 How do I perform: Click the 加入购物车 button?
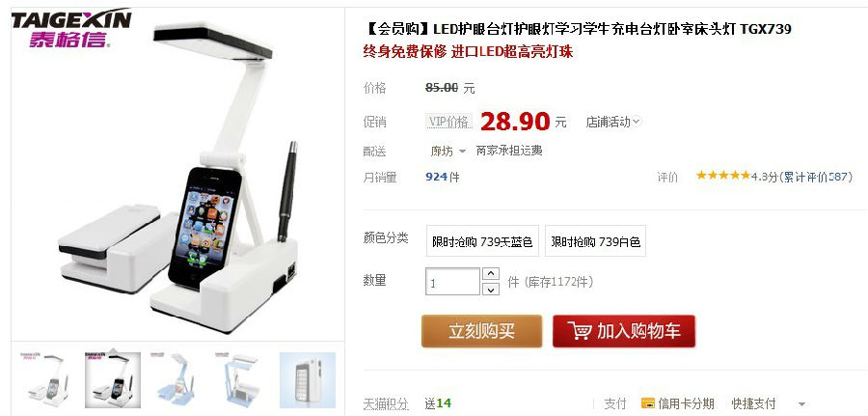pos(624,331)
